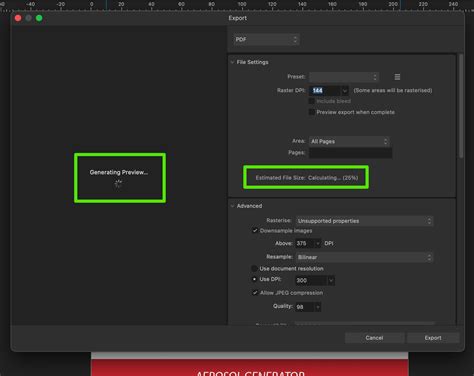Click the Above DPI value field

tap(305, 243)
